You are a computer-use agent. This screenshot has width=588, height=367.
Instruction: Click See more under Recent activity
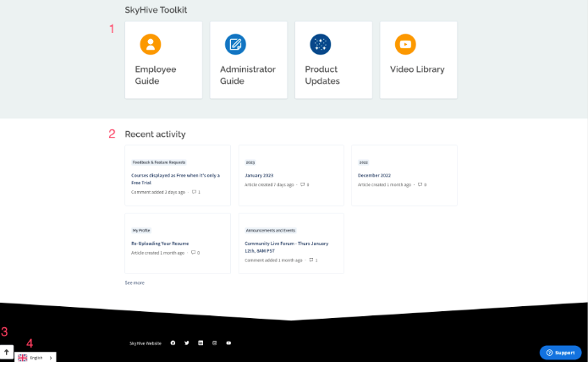click(135, 283)
